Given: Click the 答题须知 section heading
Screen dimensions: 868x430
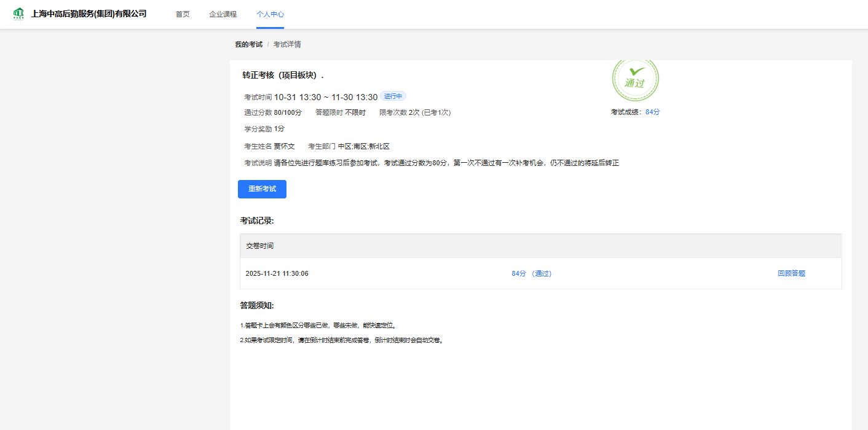Looking at the screenshot, I should 257,305.
